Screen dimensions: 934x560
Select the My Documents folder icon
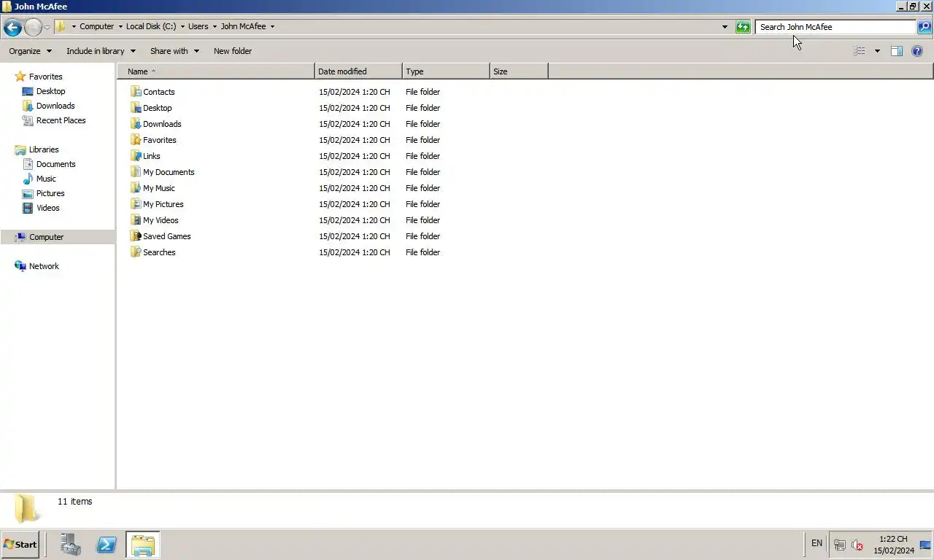(x=135, y=172)
